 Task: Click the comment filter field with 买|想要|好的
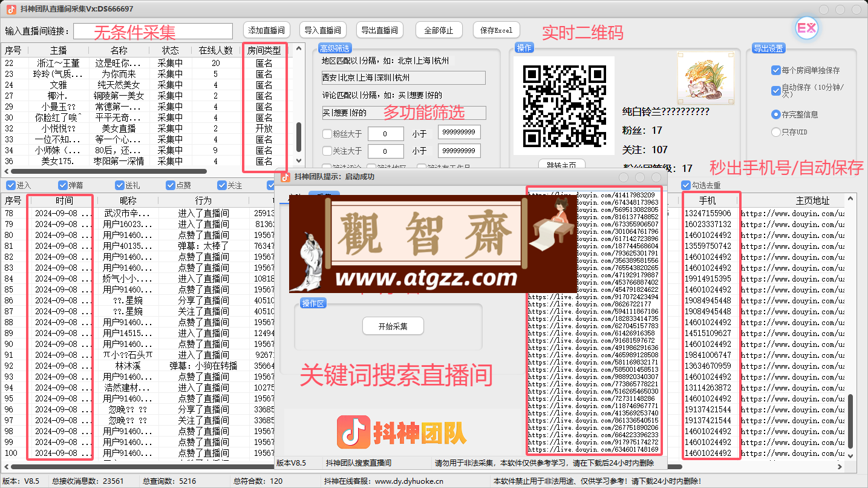(x=403, y=113)
